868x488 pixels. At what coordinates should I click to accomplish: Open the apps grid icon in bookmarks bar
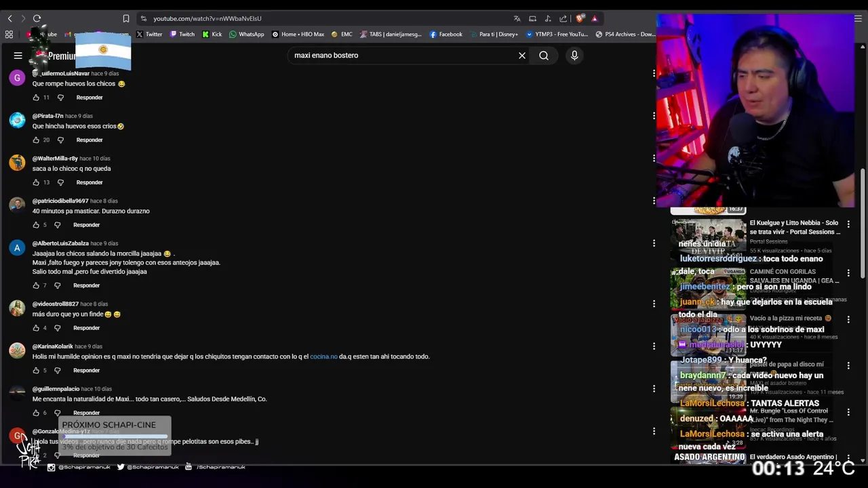[x=9, y=34]
